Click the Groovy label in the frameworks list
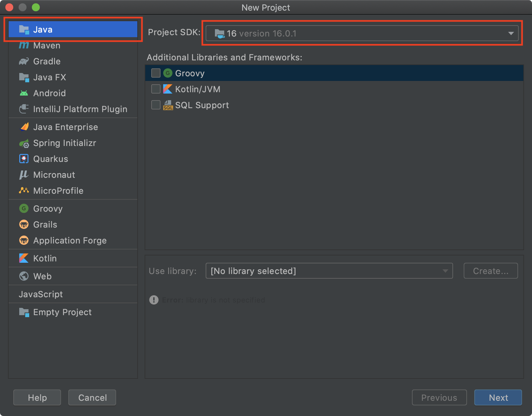The height and width of the screenshot is (416, 532). (190, 73)
